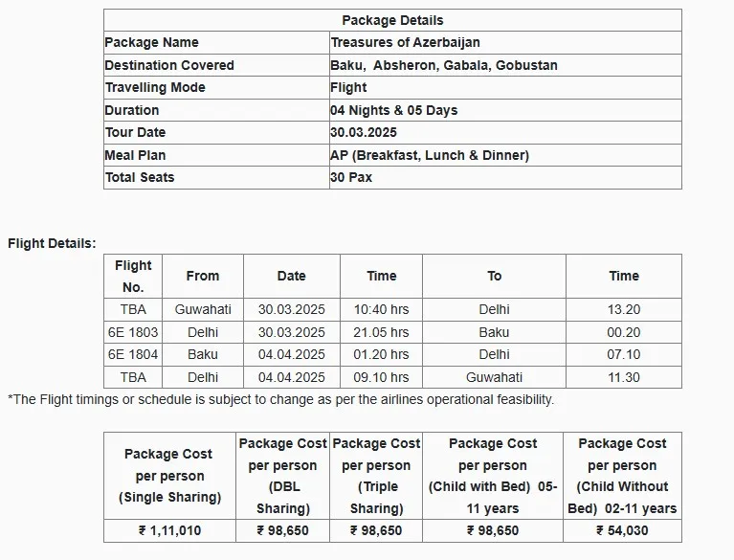Click the Child with Bed price ₹ 98,650
734x560 pixels.
coord(493,530)
